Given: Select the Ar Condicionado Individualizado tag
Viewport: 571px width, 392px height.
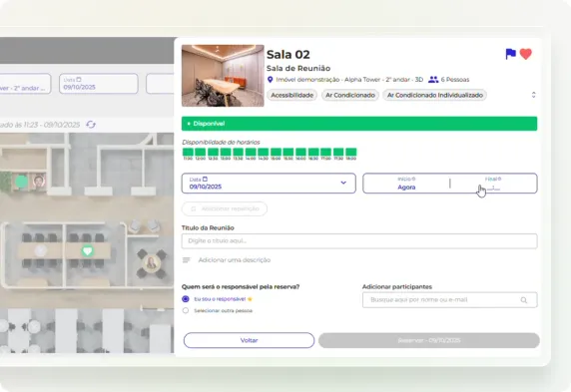Looking at the screenshot, I should coord(435,95).
